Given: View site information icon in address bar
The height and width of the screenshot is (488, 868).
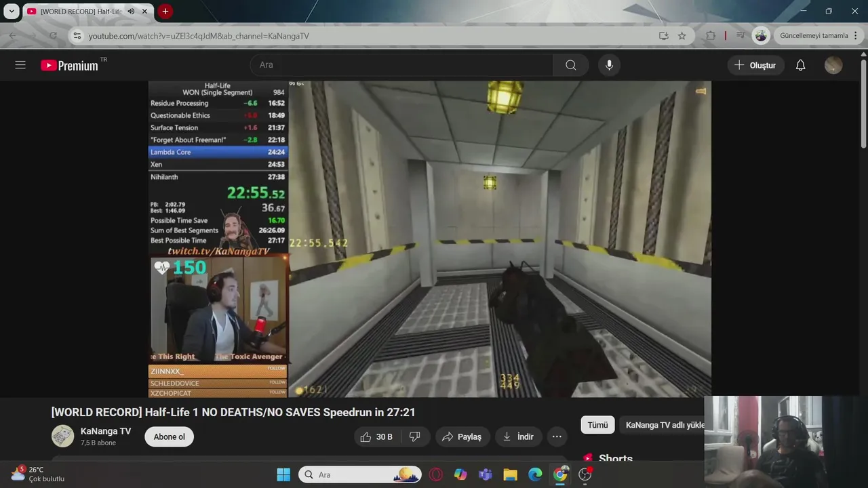Looking at the screenshot, I should (x=77, y=36).
